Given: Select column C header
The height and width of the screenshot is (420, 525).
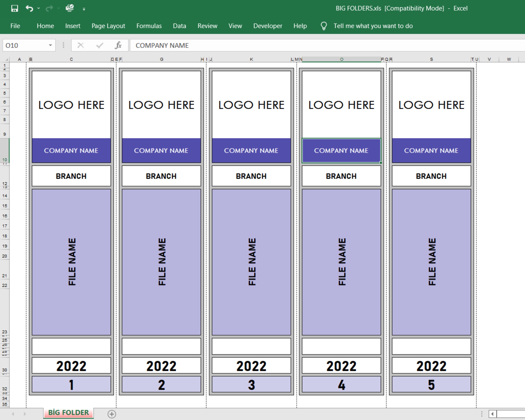Looking at the screenshot, I should click(71, 59).
